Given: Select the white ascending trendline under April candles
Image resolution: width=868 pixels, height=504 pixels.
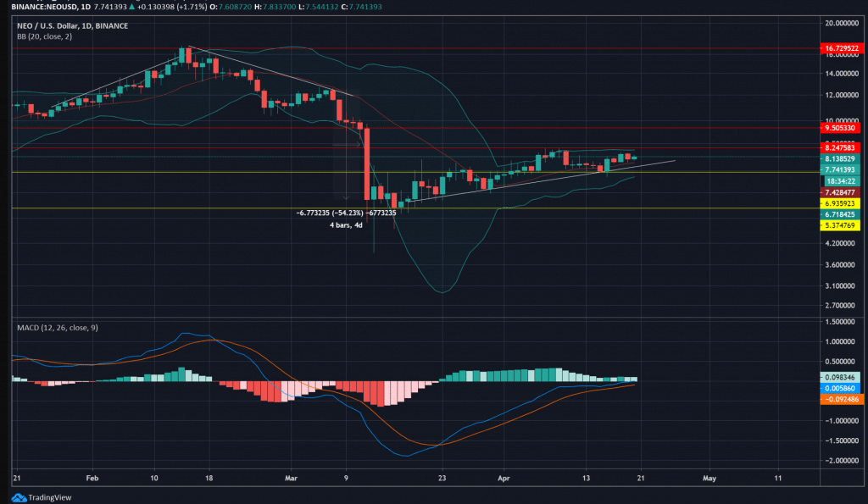Looking at the screenshot, I should [542, 181].
